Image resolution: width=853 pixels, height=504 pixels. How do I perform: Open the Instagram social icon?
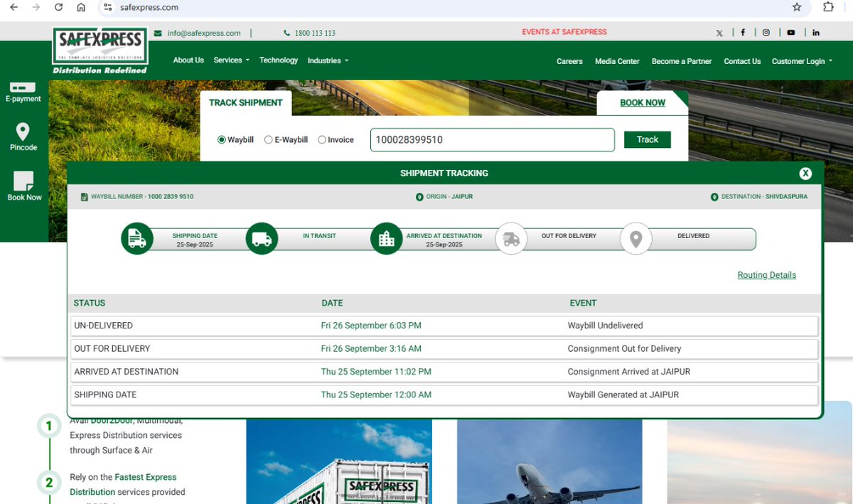[766, 33]
